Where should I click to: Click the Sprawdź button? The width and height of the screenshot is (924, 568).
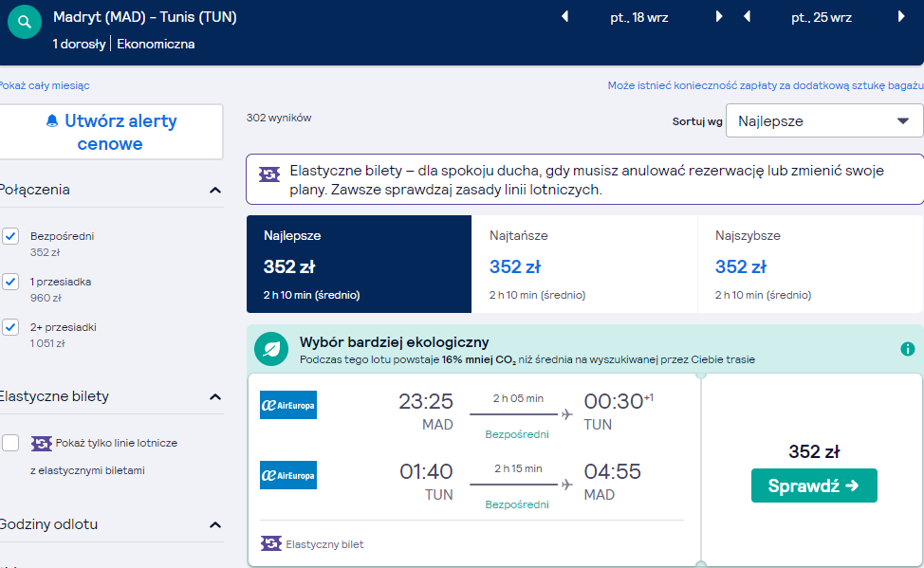pos(814,486)
